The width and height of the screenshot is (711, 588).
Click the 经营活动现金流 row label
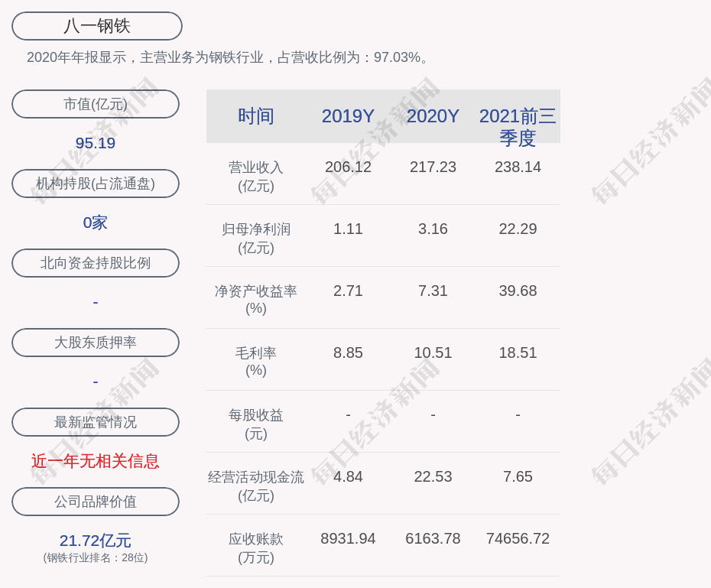256,486
